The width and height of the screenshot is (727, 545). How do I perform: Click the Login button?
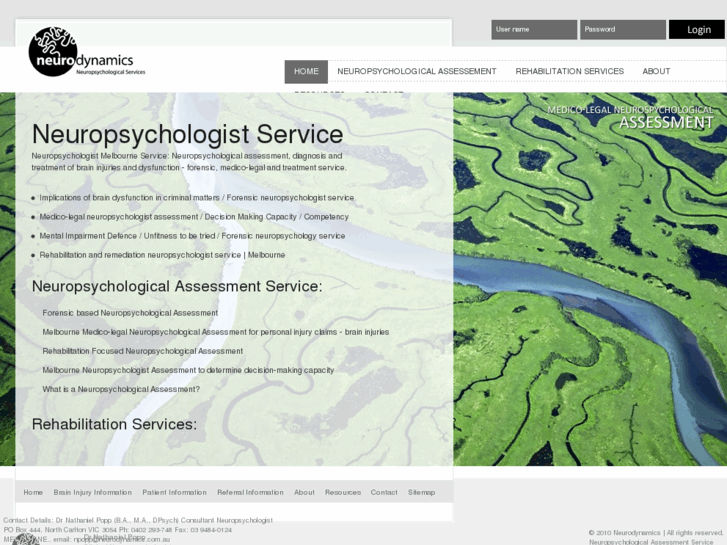(x=696, y=30)
